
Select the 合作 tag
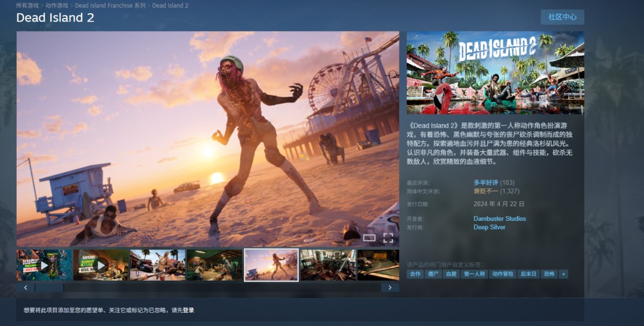(415, 274)
